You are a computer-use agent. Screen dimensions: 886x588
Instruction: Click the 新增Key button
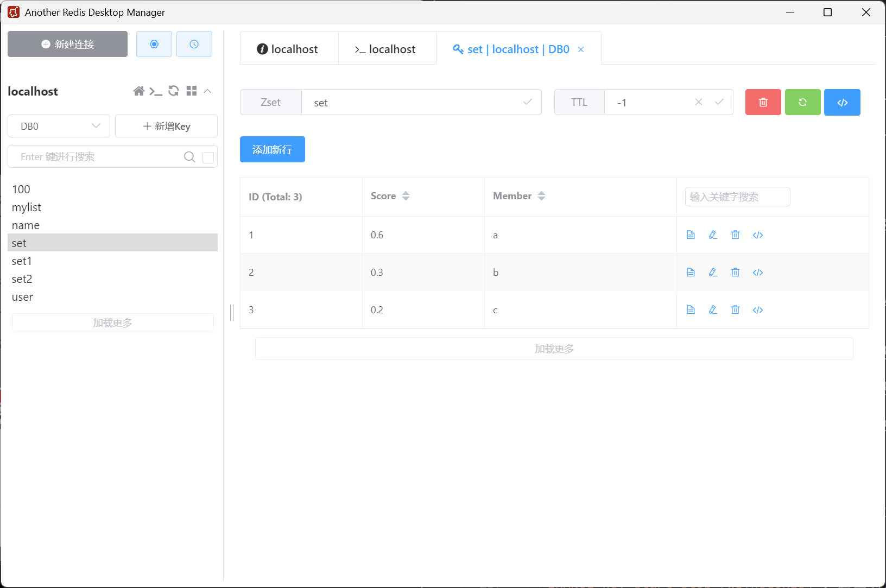point(166,126)
